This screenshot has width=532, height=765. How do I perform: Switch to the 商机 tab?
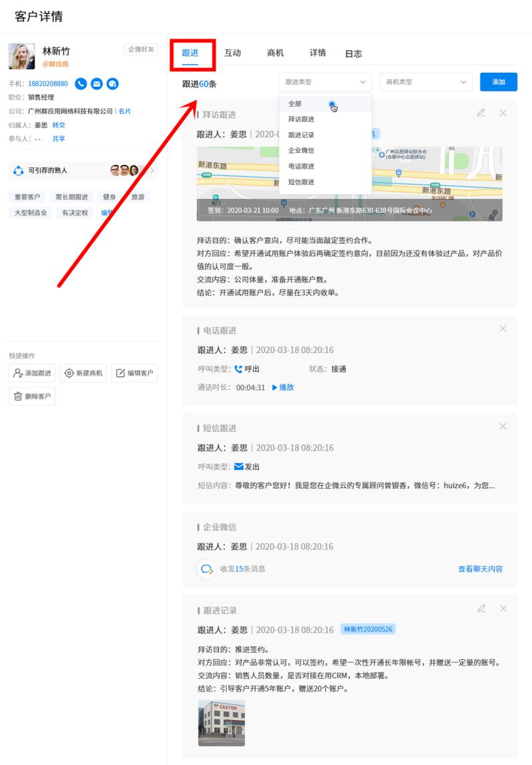[x=275, y=53]
